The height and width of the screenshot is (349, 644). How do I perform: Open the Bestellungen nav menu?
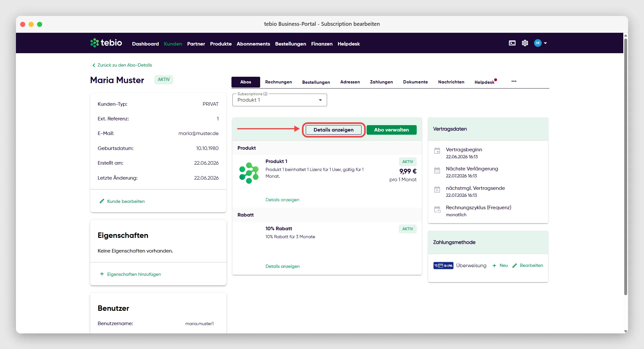[290, 44]
